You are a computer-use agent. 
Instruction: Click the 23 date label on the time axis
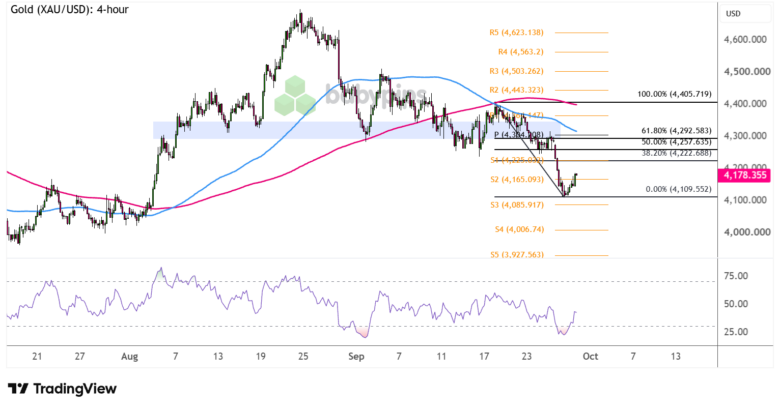tap(527, 356)
